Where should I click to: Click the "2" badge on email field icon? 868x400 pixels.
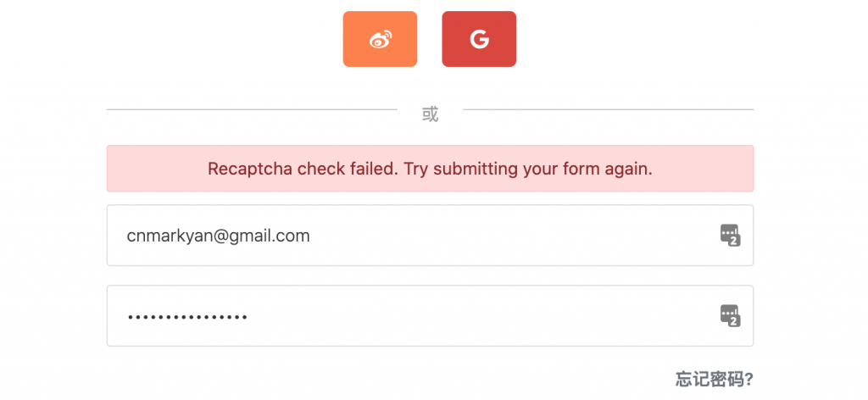coord(734,241)
